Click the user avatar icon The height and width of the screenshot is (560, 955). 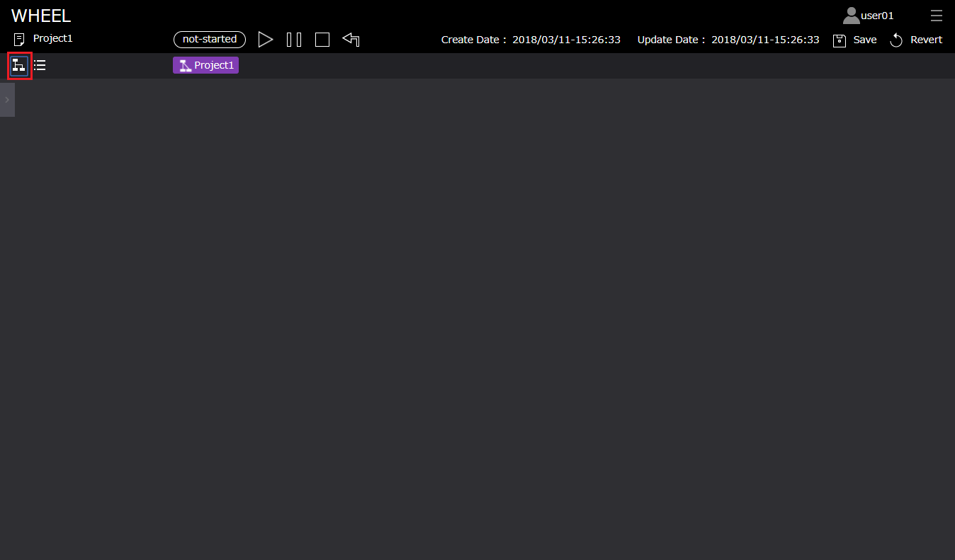tap(851, 16)
